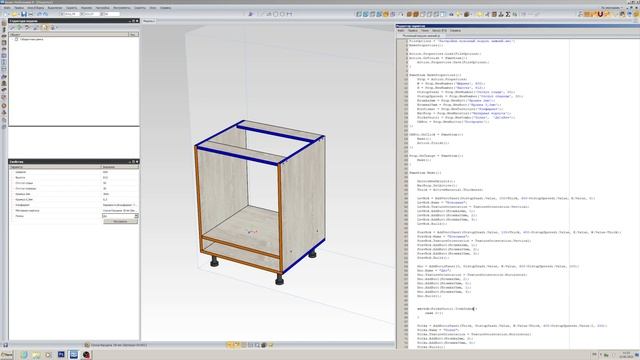Click the highlighted yellow icon in the bottom view toolbar
640x360 pixels.
tap(229, 345)
